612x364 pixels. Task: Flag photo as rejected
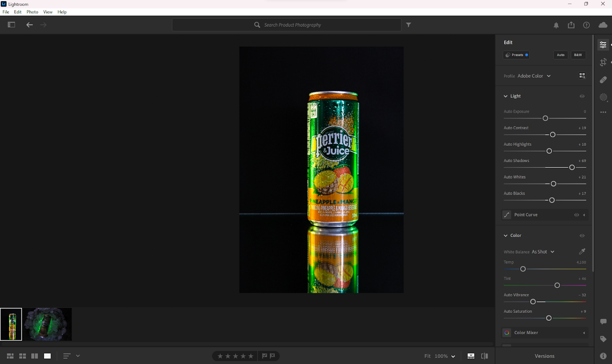272,356
